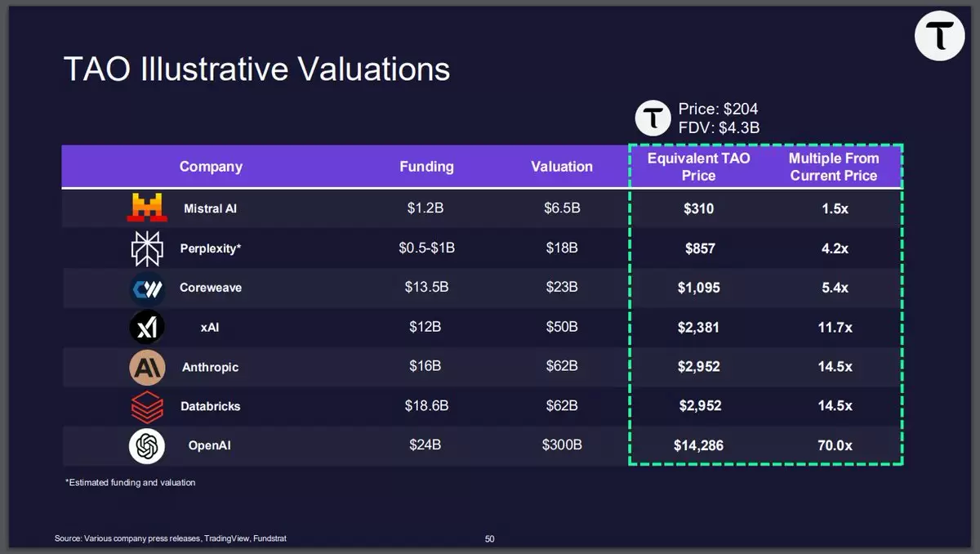
Task: Click the TAO logo in top-right corner
Action: [x=940, y=36]
